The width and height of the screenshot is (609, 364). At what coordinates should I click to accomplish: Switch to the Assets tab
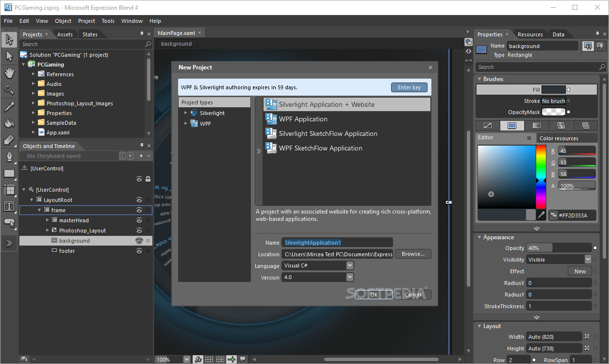click(65, 34)
